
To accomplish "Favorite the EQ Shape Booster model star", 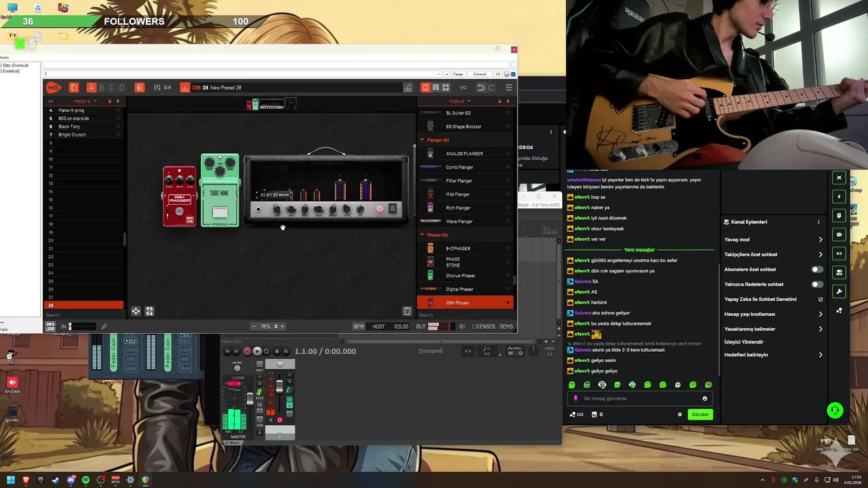I will 508,127.
